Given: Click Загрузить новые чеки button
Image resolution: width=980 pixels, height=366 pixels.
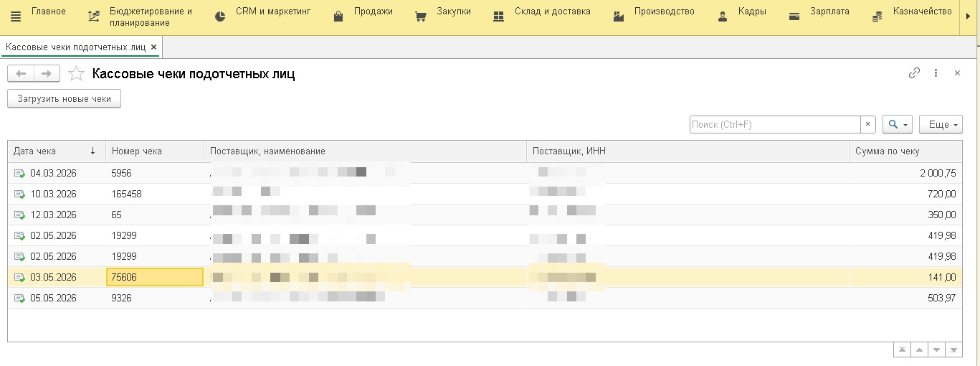Looking at the screenshot, I should coord(64,99).
